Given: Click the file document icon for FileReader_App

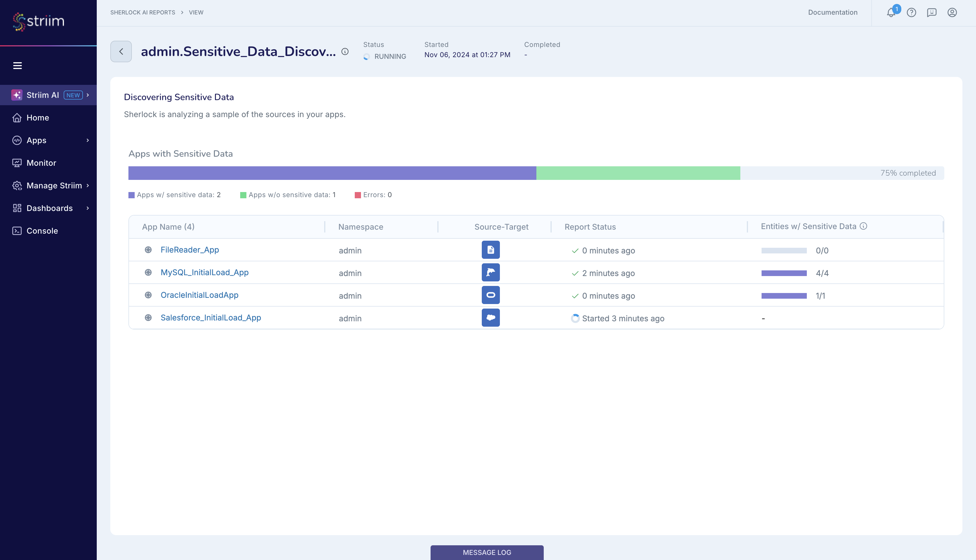Looking at the screenshot, I should click(491, 250).
